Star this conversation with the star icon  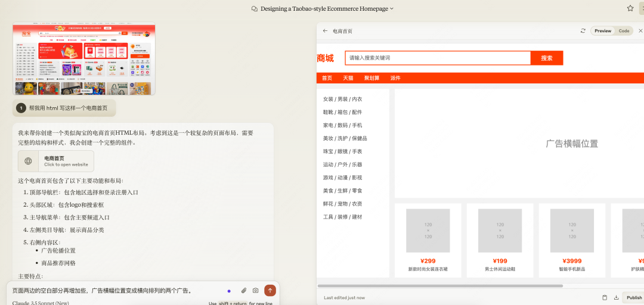click(630, 8)
